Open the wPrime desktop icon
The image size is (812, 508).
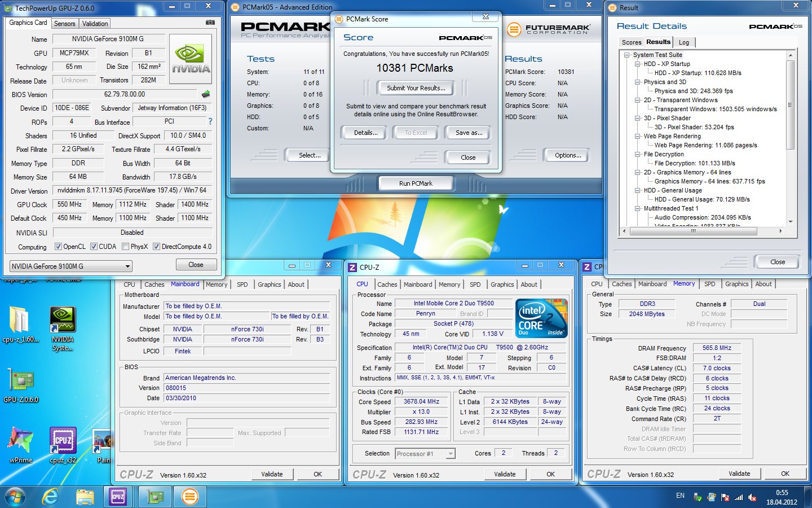(x=21, y=445)
